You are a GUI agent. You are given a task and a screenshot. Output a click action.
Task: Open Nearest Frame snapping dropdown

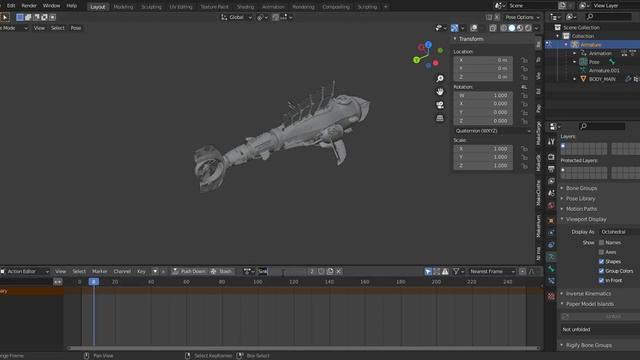[x=492, y=271]
